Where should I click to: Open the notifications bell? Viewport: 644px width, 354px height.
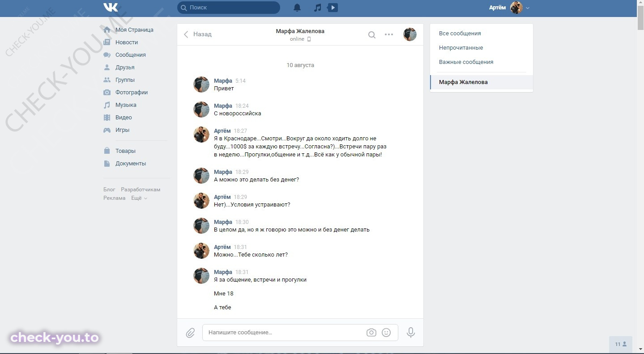[x=297, y=8]
